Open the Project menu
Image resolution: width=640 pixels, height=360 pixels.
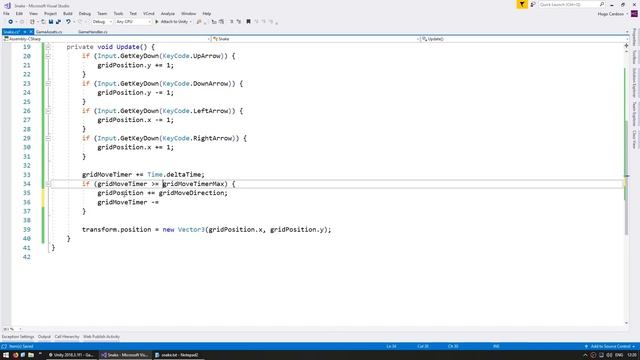[51, 14]
